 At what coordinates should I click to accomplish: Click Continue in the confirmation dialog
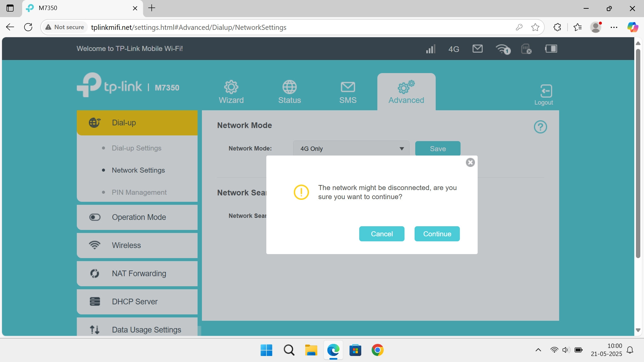pos(437,234)
